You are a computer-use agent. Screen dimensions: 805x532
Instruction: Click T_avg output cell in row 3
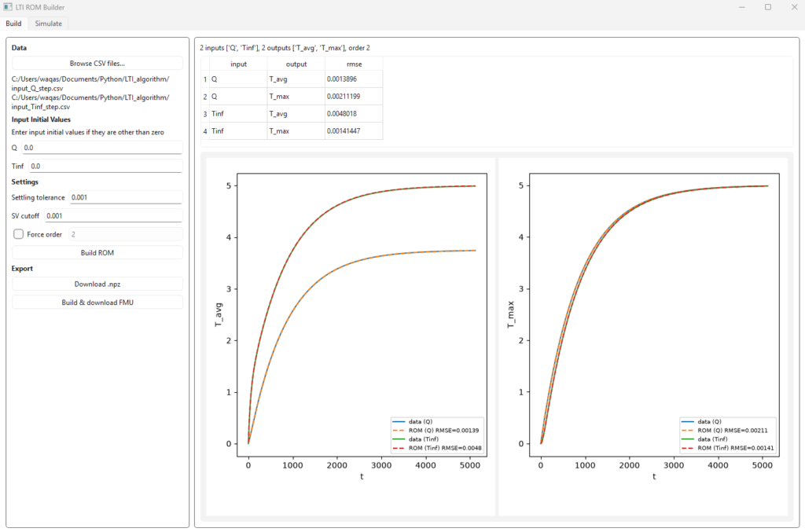[296, 114]
